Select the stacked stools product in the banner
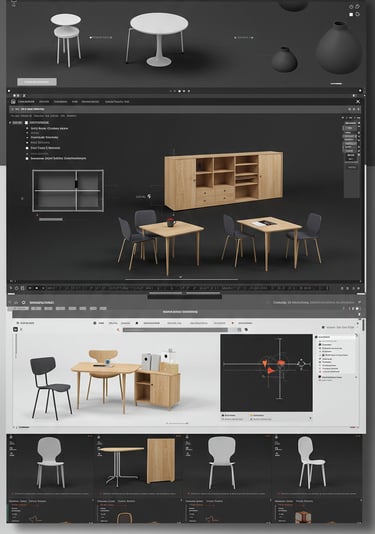This screenshot has height=534, width=375. coord(66,39)
